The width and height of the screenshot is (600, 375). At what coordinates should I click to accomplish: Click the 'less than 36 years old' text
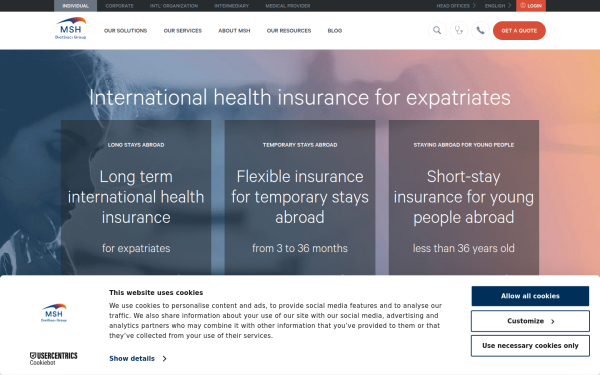464,248
